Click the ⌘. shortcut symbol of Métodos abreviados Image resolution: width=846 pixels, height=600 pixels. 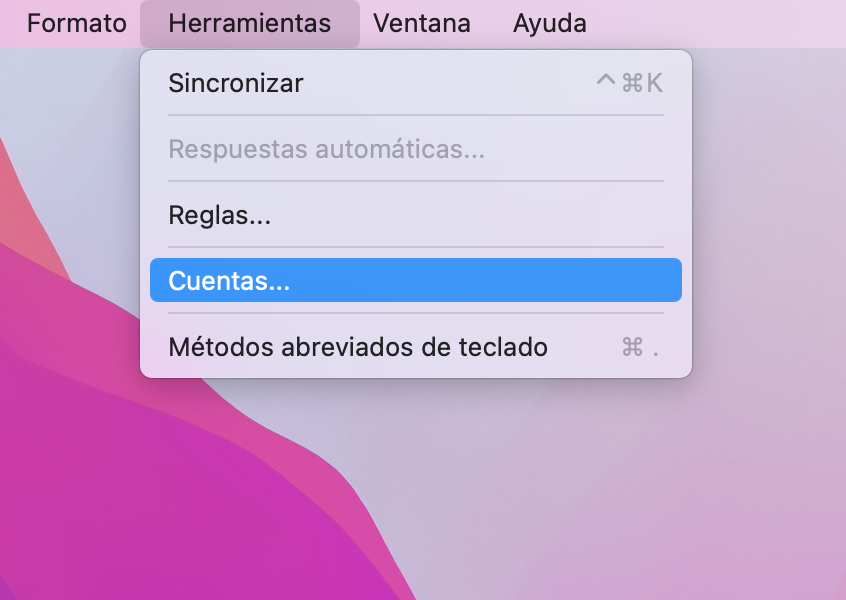[640, 347]
